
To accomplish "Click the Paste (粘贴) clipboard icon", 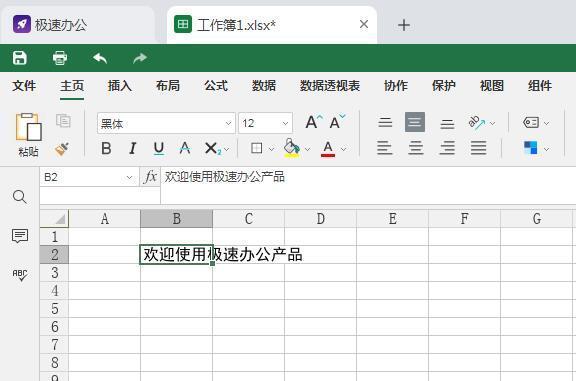I will tap(28, 127).
